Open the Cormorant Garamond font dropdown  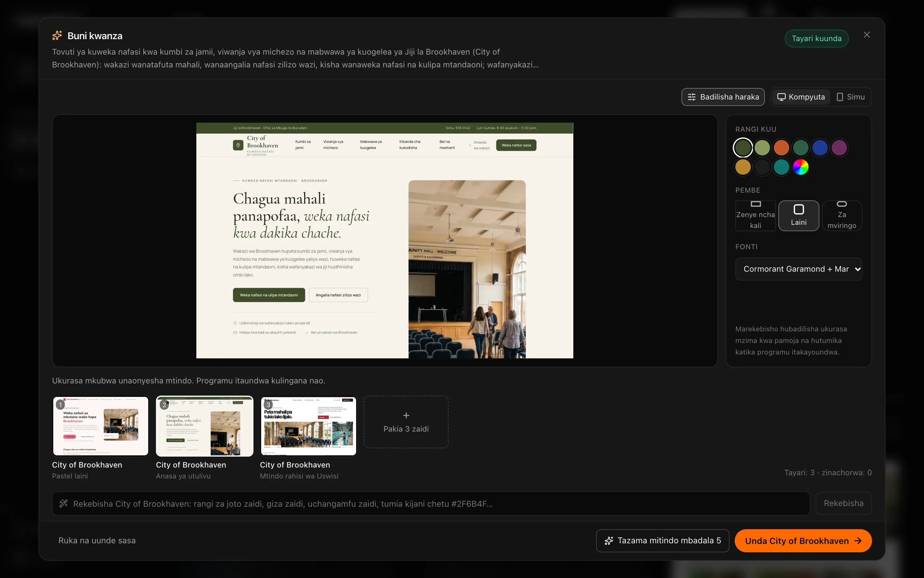coord(799,269)
